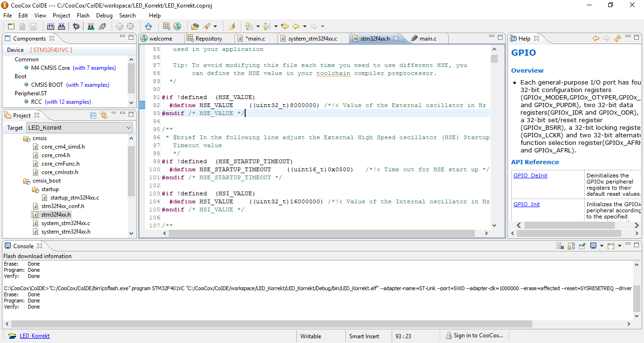Click the Build project toolbar icon
Screen dimensions: 644x343
[x=50, y=26]
